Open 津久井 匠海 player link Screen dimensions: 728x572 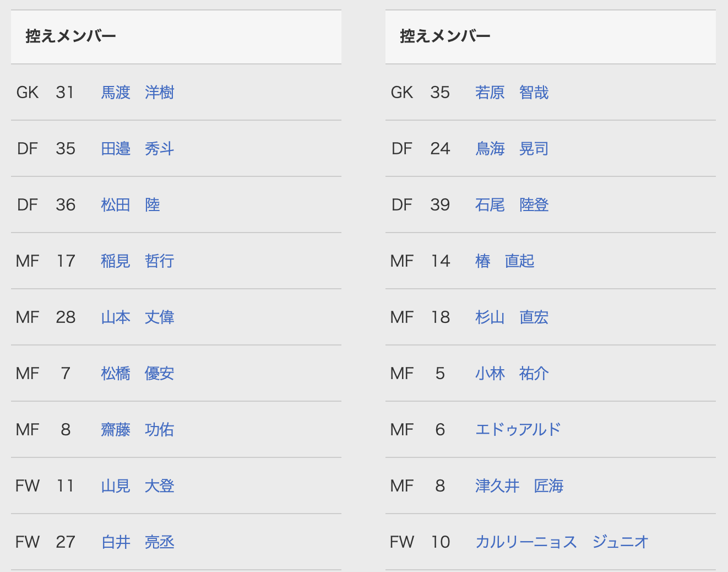(519, 485)
